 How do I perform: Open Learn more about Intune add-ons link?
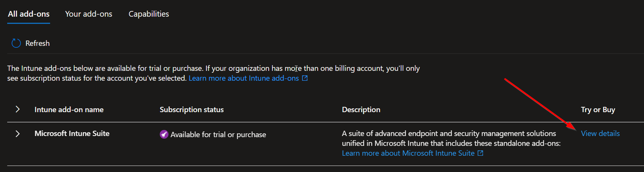(x=244, y=78)
